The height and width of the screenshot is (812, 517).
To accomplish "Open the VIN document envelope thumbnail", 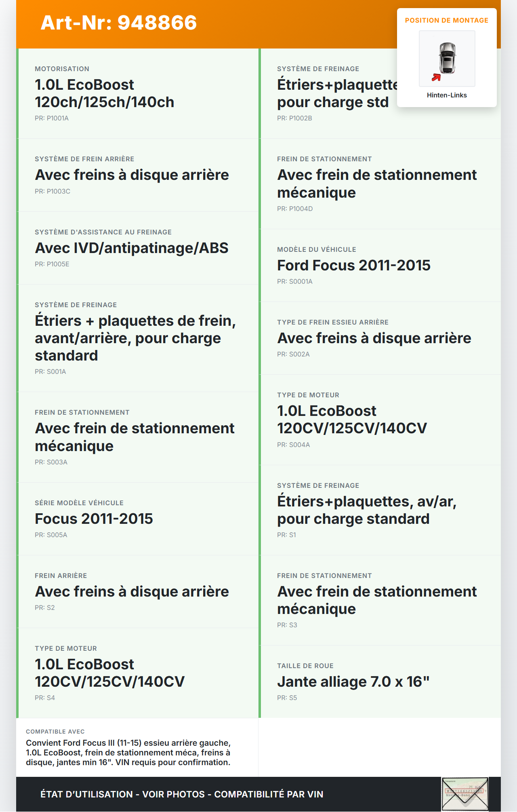I will point(465,793).
